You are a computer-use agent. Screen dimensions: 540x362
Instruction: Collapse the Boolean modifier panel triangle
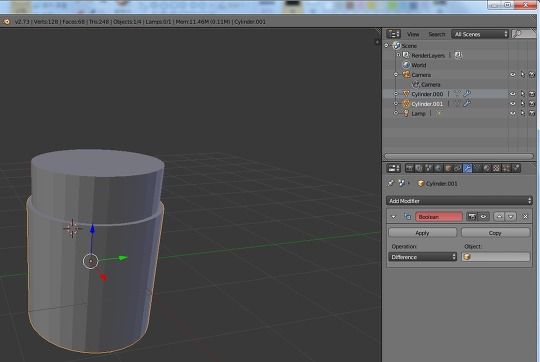[393, 217]
